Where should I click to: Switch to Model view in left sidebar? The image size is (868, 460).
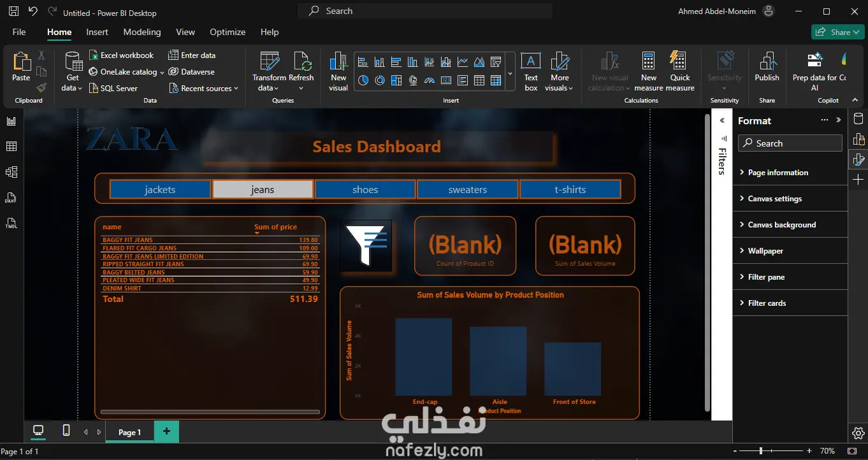tap(11, 172)
